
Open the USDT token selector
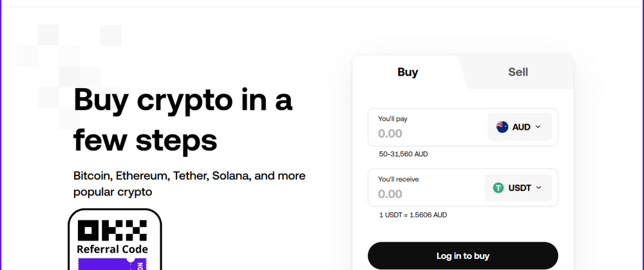pyautogui.click(x=518, y=188)
